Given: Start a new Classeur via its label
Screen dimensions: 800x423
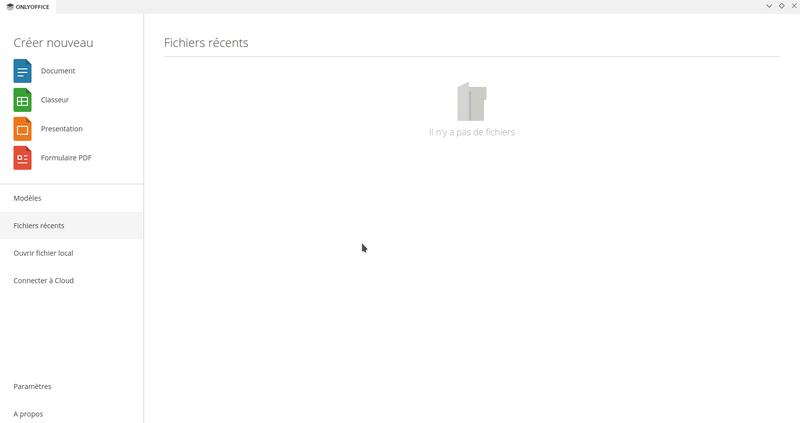Looking at the screenshot, I should (x=55, y=100).
